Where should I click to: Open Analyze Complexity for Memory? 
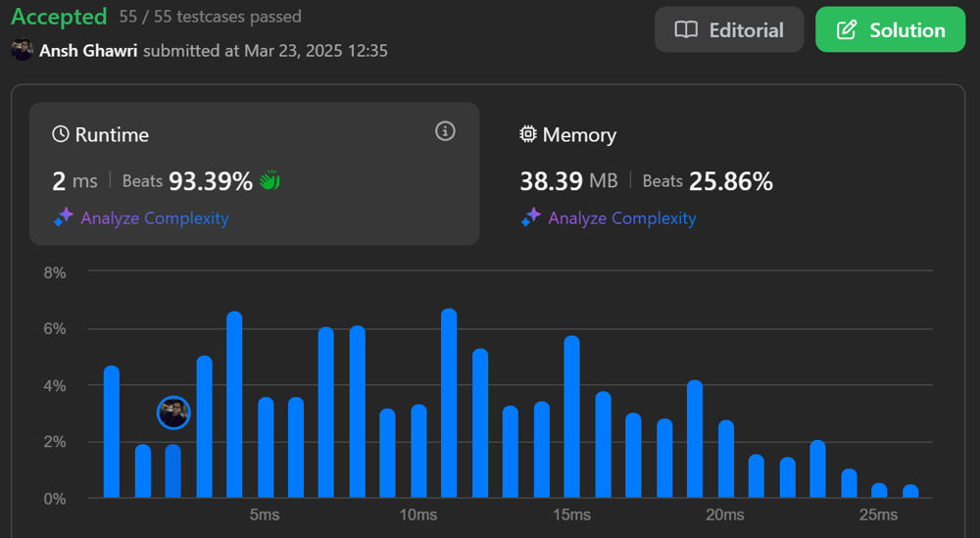point(621,219)
